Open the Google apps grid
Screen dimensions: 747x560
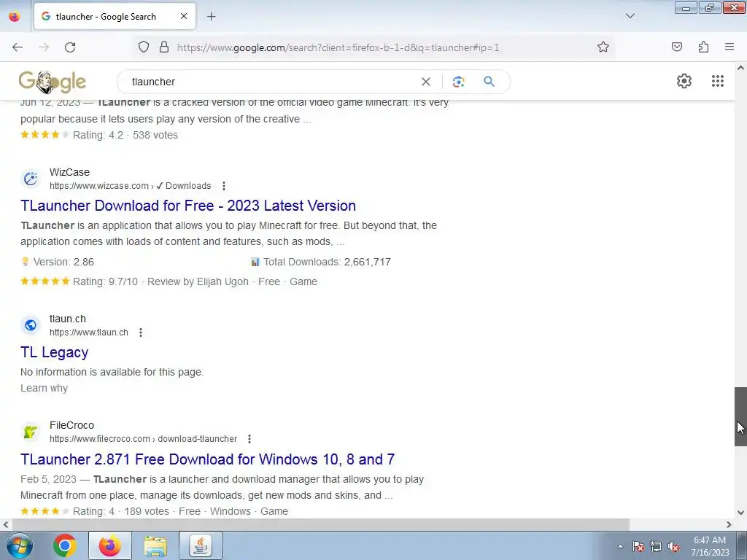tap(718, 81)
